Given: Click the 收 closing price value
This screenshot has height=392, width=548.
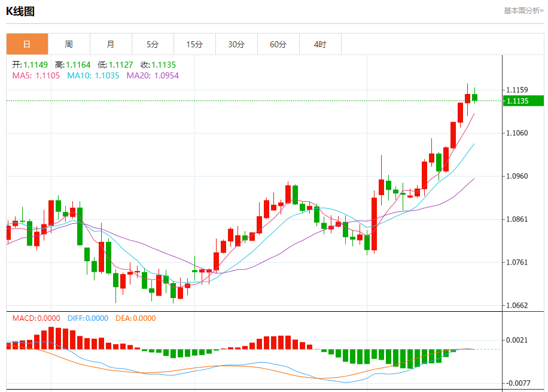Looking at the screenshot, I should pyautogui.click(x=159, y=65).
